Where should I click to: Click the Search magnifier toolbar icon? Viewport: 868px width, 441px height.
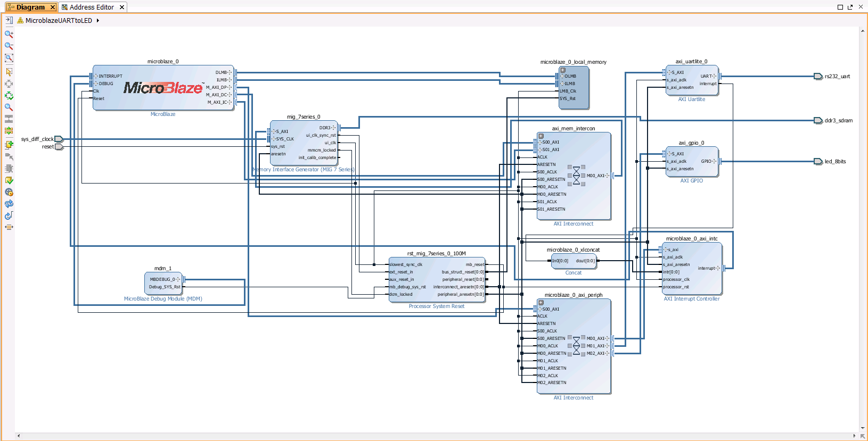(x=9, y=107)
